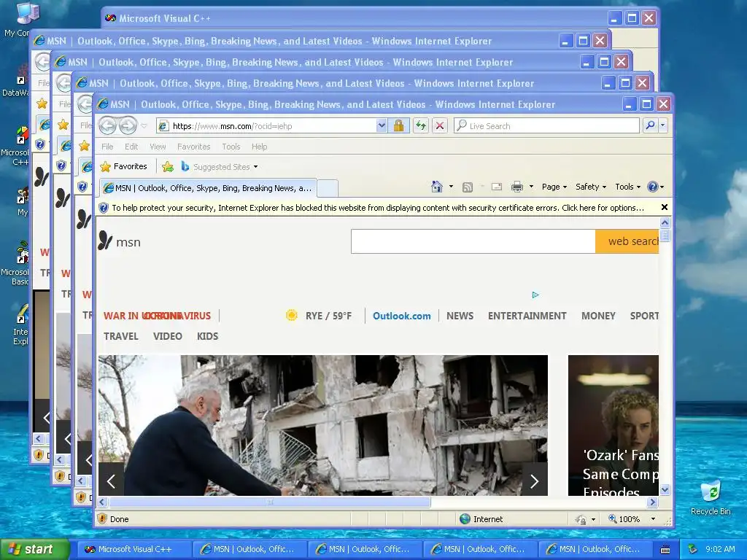Viewport: 747px width, 560px height.
Task: Click the AdChoices triangle icon
Action: (x=535, y=295)
